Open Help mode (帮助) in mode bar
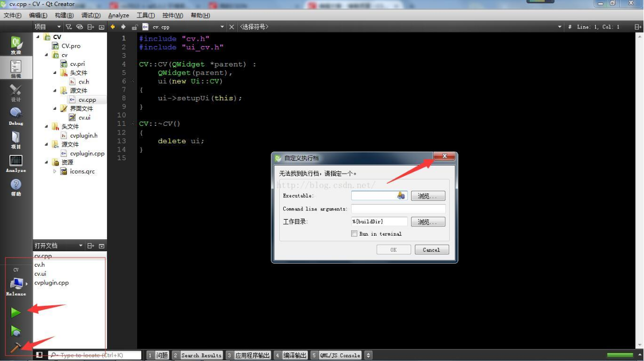The height and width of the screenshot is (361, 644). tap(16, 187)
